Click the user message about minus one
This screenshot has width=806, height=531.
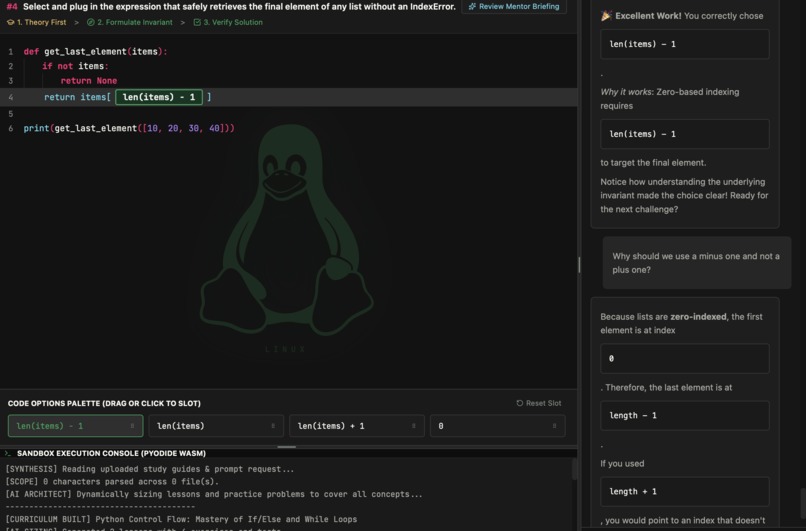(x=697, y=263)
